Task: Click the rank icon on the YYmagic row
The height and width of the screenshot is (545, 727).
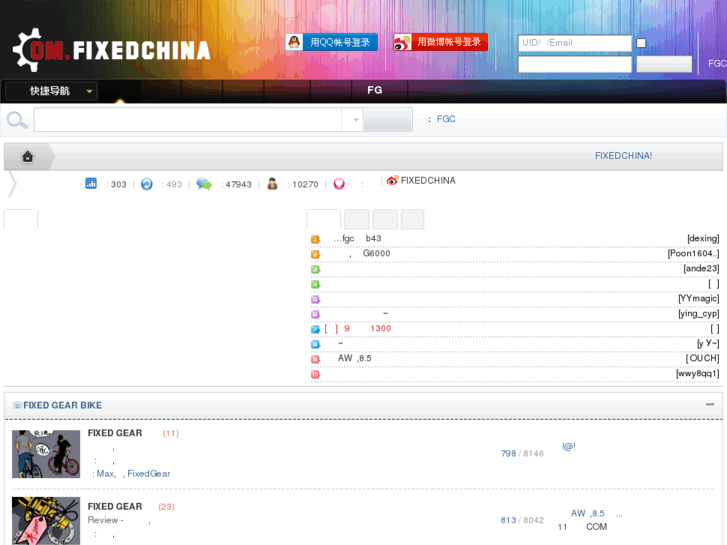Action: point(315,299)
